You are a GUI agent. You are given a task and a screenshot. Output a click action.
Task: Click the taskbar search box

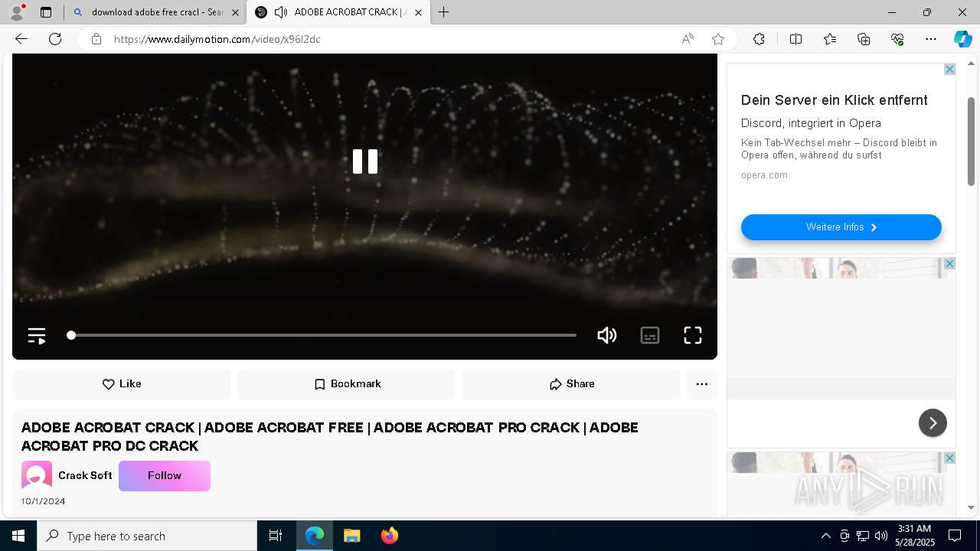pos(147,536)
